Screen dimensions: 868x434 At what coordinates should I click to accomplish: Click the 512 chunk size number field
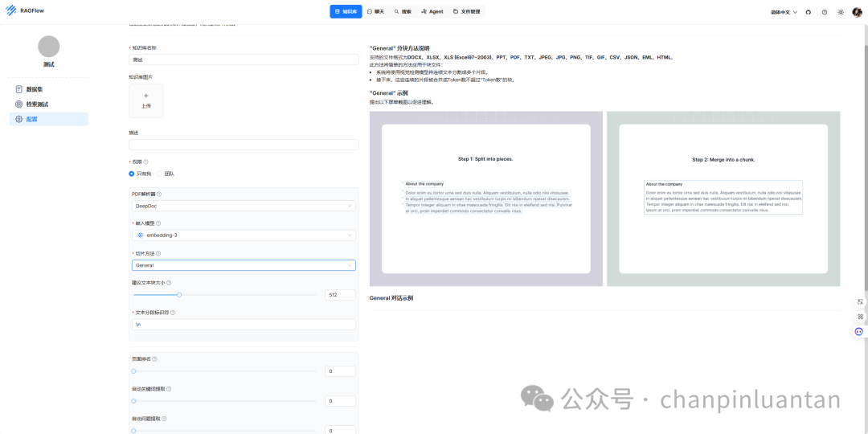(x=341, y=295)
